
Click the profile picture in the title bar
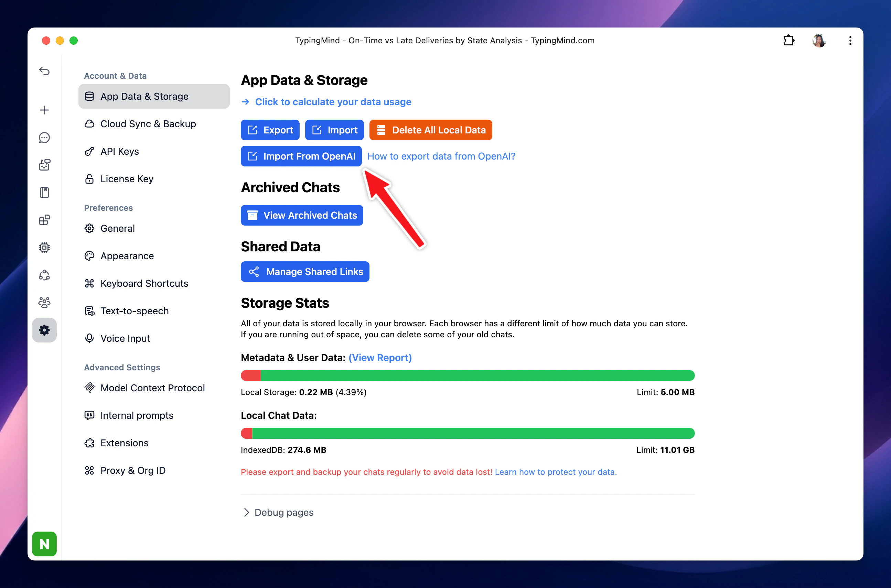point(819,40)
